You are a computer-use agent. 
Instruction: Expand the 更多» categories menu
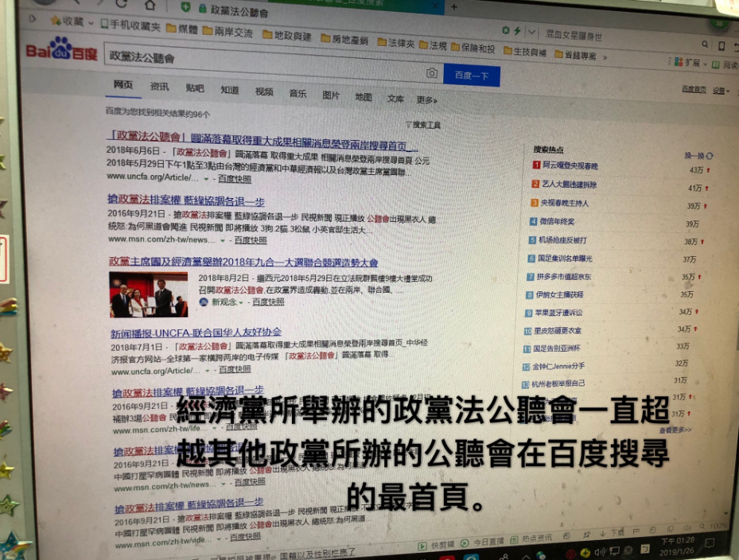(427, 100)
